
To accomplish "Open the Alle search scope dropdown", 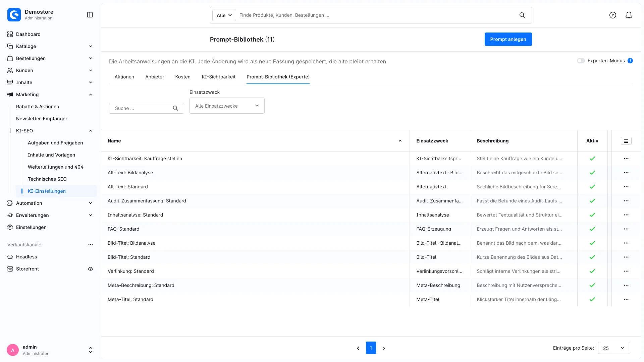I will 224,15.
